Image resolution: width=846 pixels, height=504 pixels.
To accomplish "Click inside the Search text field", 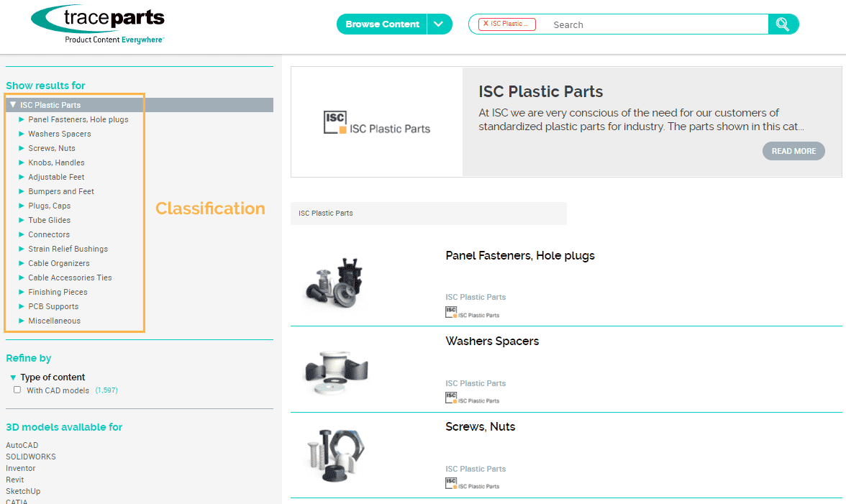I will pos(655,24).
